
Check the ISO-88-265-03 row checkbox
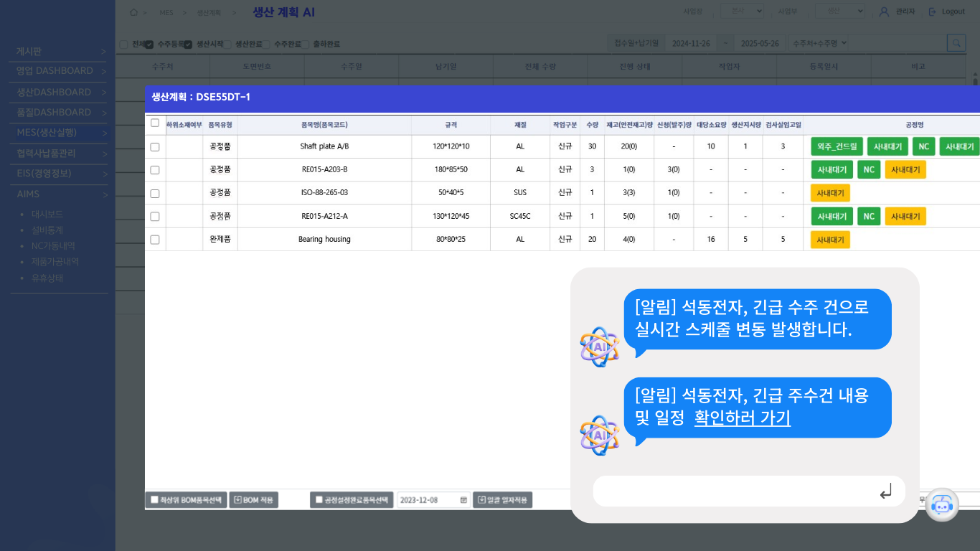(155, 193)
